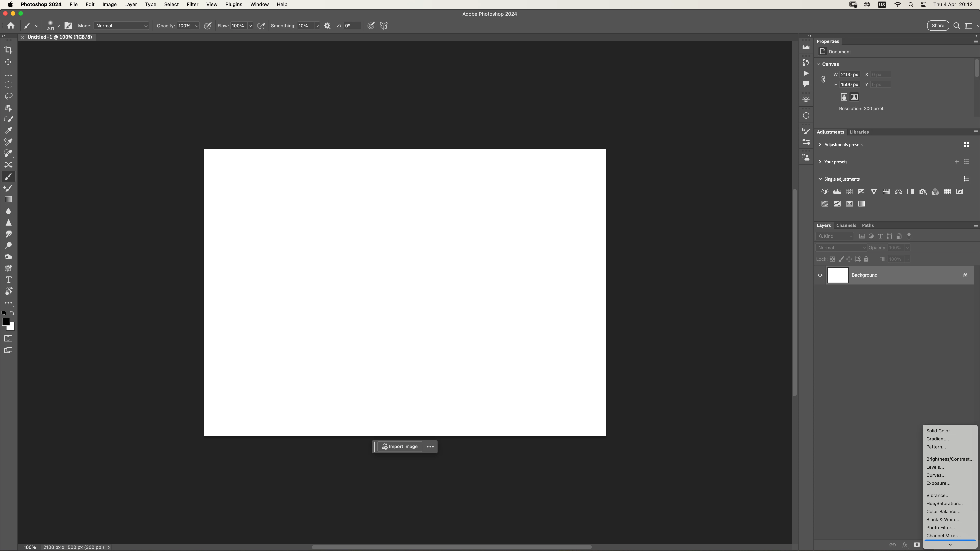
Task: Click the canvas width input field
Action: 849,75
